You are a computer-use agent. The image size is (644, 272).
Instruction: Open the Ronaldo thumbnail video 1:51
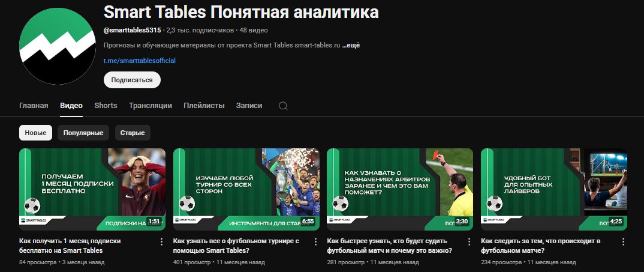92,189
